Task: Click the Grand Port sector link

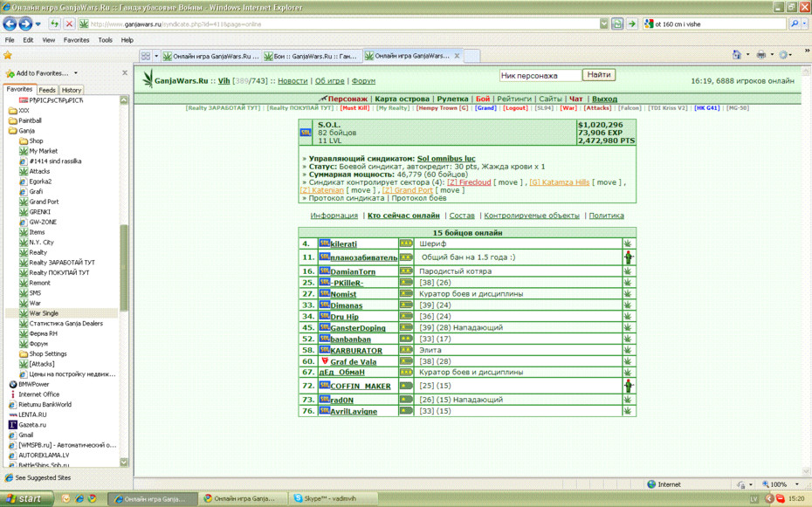Action: 407,190
